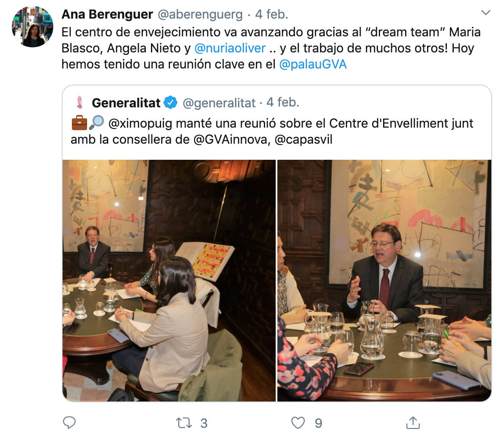Open Ana Berenguer's profile picture
504x437 pixels.
(33, 27)
